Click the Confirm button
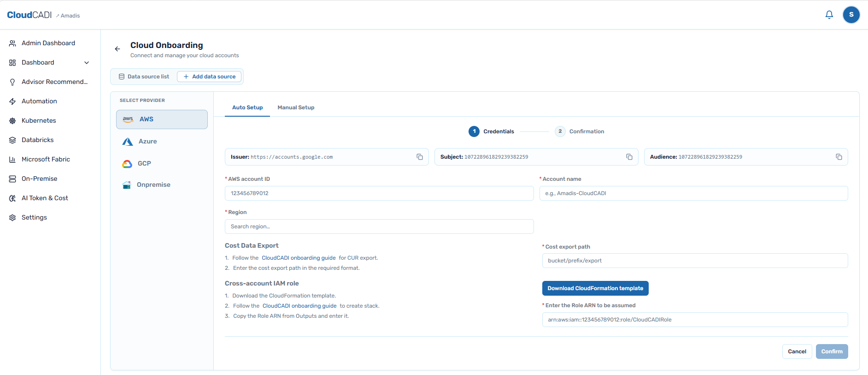Viewport: 868px width, 375px height. 832,351
